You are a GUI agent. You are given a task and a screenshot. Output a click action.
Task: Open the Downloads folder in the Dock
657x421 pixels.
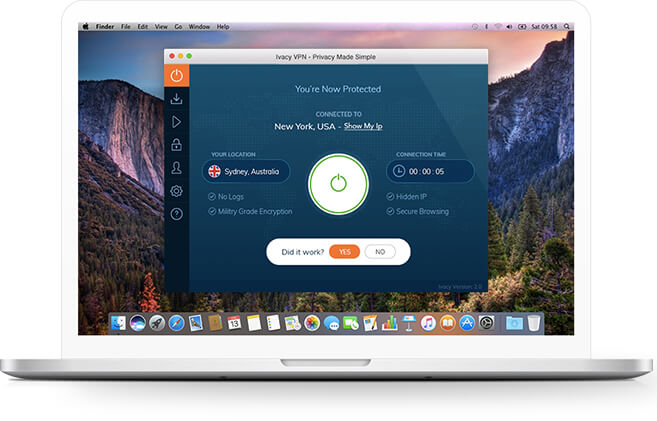(514, 323)
